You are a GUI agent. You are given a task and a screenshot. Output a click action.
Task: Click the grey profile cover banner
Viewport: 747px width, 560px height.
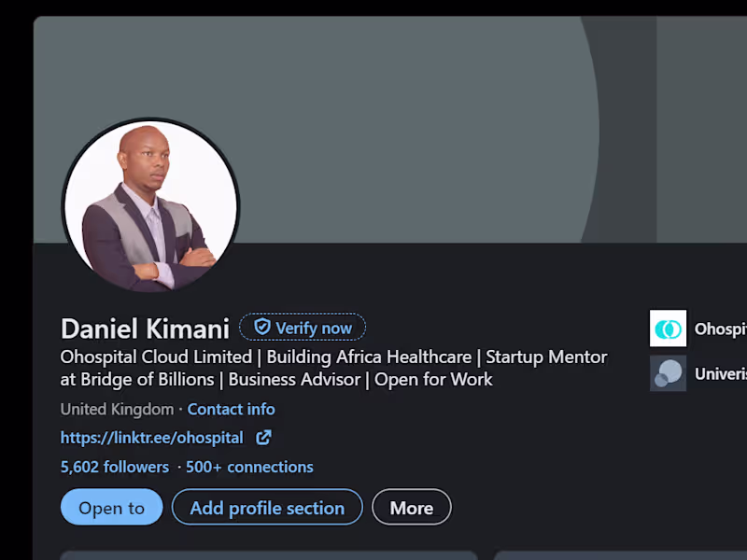373,112
